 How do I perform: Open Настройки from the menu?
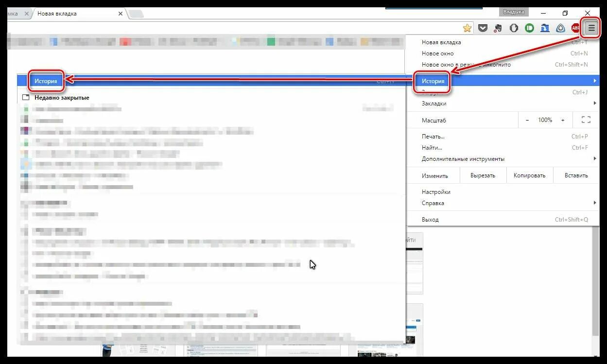pos(502,192)
